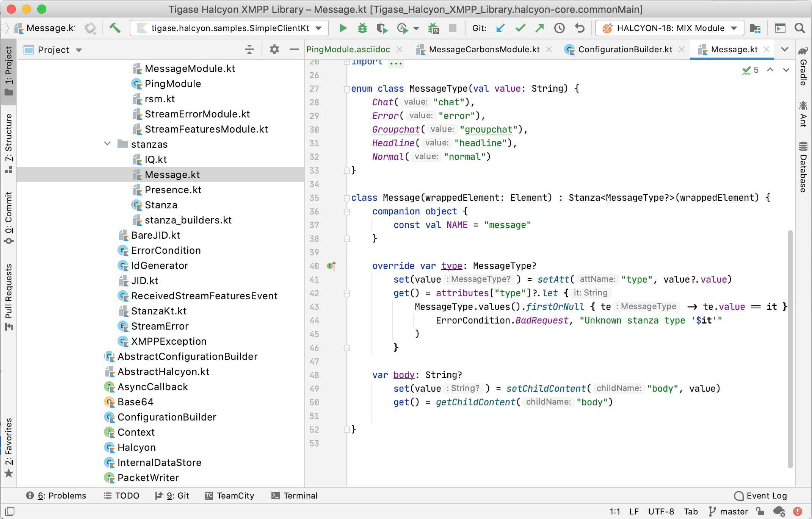Collapse the stanzas folder
This screenshot has width=812, height=519.
(x=107, y=144)
